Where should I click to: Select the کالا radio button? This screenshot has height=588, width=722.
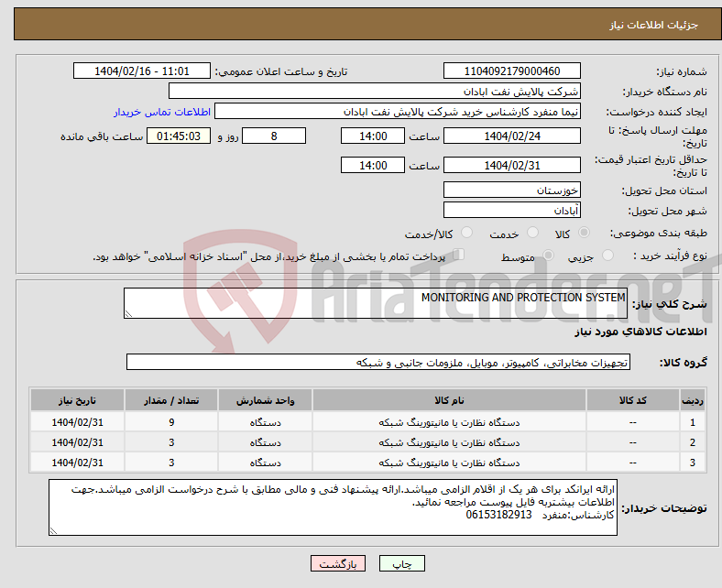[584, 233]
